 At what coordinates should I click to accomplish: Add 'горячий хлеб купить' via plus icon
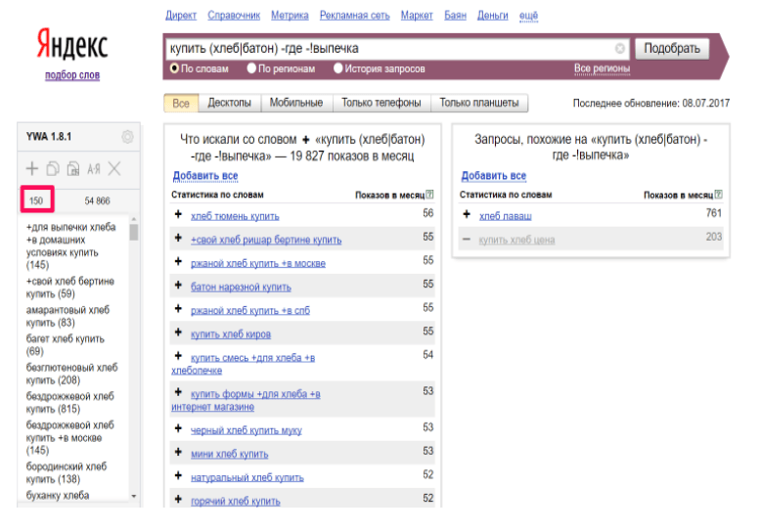[x=178, y=499]
